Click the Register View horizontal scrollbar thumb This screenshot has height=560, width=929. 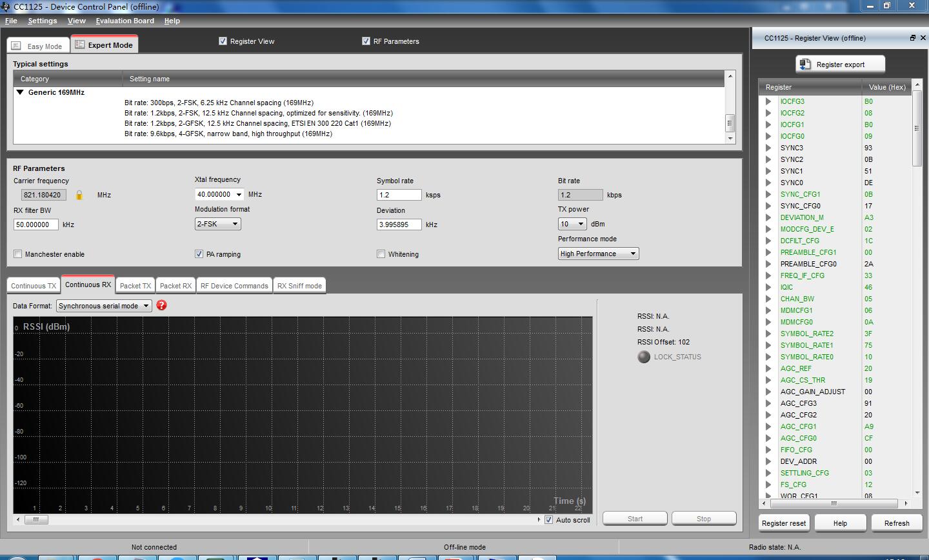point(833,503)
